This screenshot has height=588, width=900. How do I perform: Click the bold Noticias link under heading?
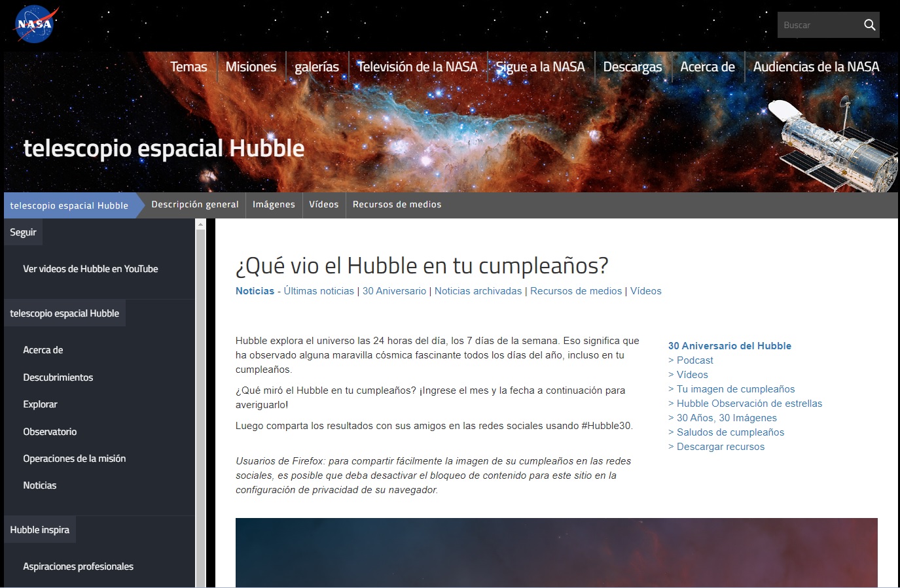pos(255,291)
